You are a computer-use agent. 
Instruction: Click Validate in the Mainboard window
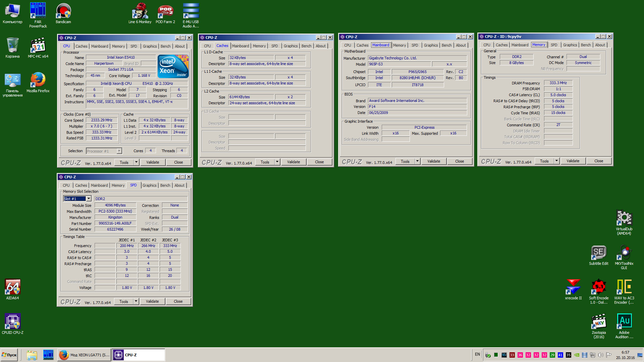[x=434, y=161]
